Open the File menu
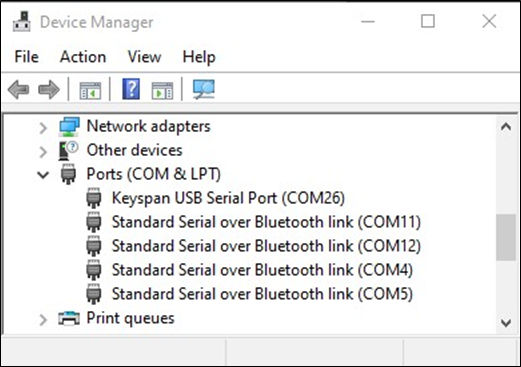521x367 pixels. click(26, 57)
